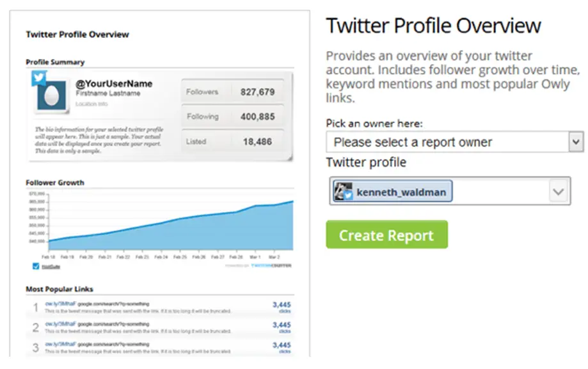Click the egg avatar in Profile Summary
Viewport: 588px width, 369px height.
[52, 95]
